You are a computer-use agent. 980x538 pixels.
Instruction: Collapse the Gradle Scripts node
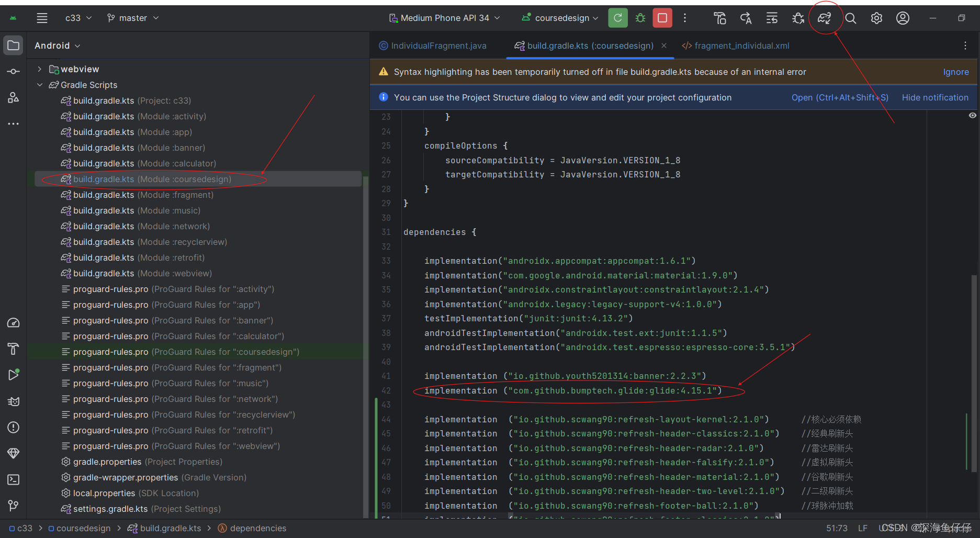coord(40,84)
